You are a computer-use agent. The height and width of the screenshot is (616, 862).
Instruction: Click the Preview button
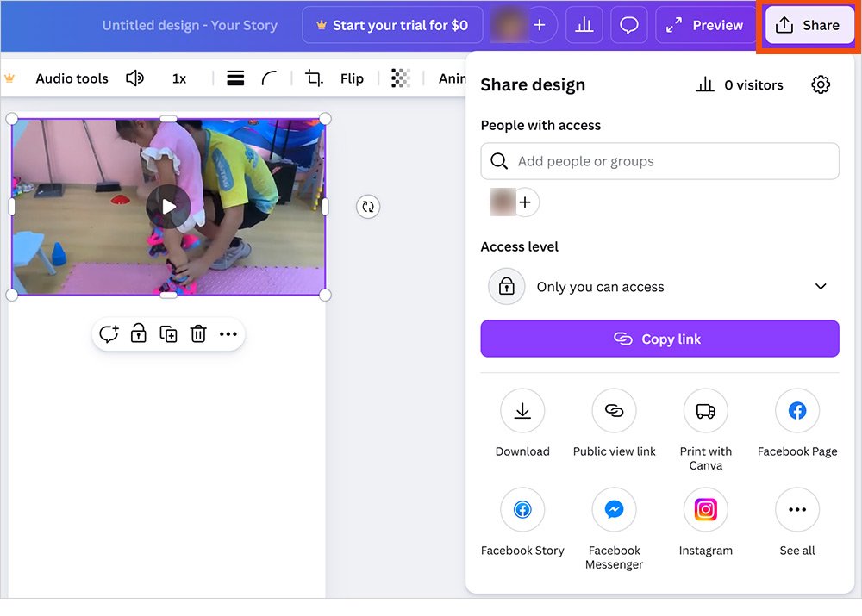tap(705, 25)
